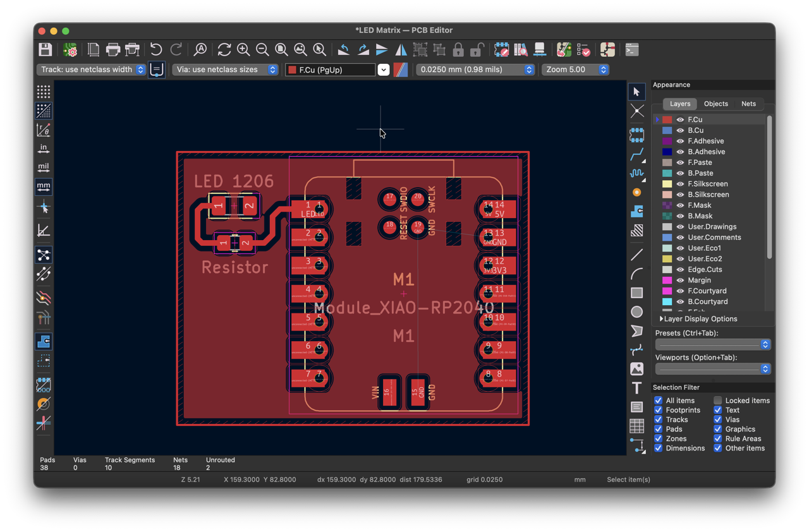Open the scripting console

coord(631,49)
